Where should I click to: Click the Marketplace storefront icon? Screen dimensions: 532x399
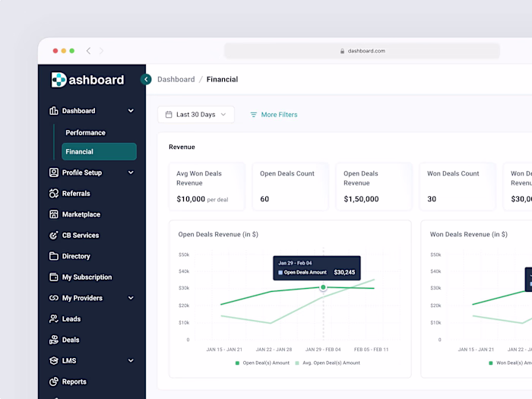click(x=54, y=214)
